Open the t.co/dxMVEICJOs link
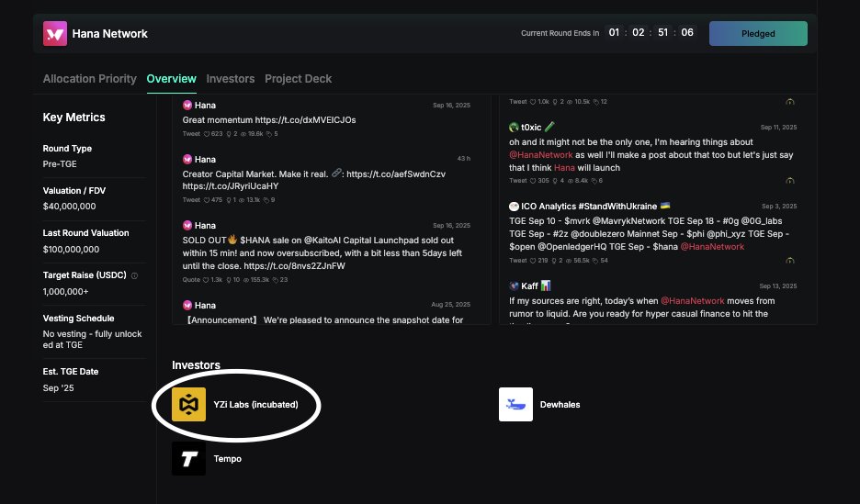Screen dimensions: 860x504 pos(305,120)
